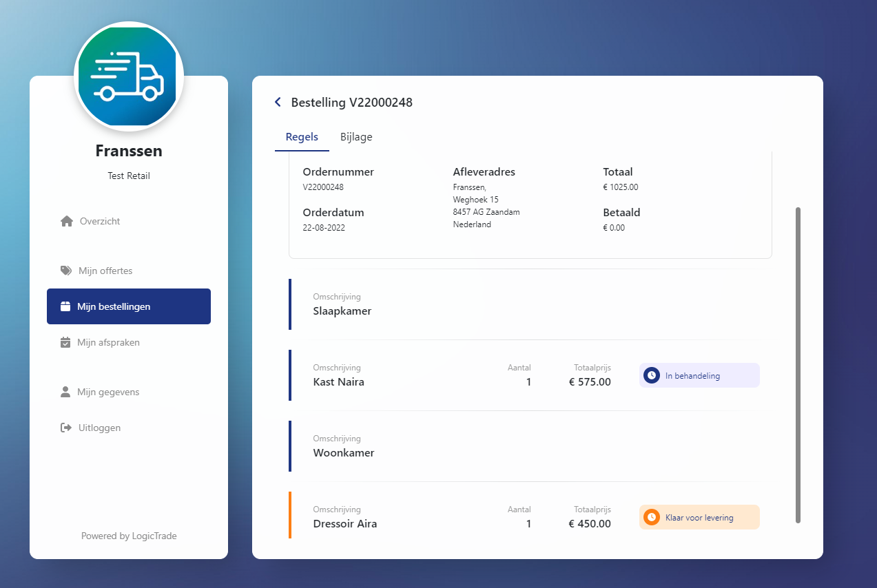Click the box icon for Mijn bestellingen
Image resolution: width=877 pixels, height=588 pixels.
click(x=65, y=306)
